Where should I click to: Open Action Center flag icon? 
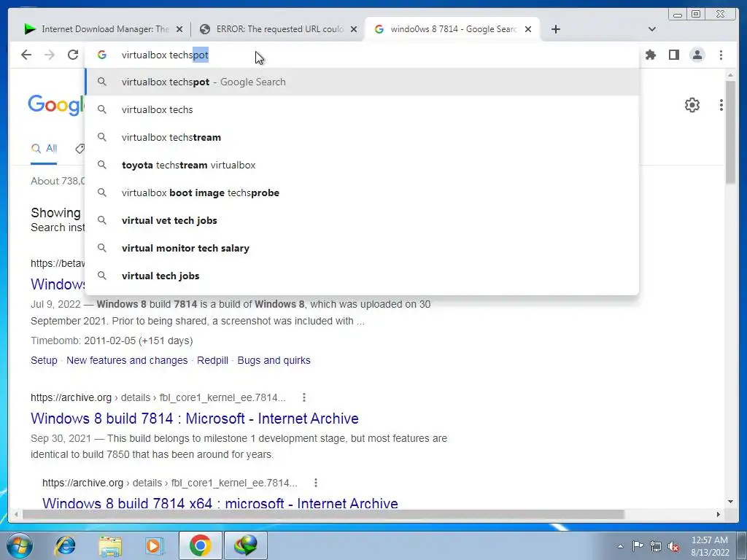pos(638,545)
